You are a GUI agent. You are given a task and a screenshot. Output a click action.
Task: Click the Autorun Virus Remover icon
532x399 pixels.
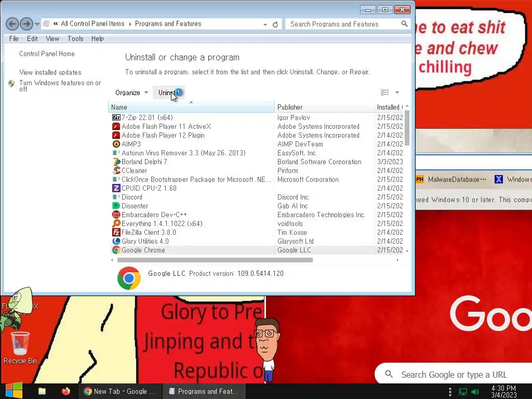point(116,153)
